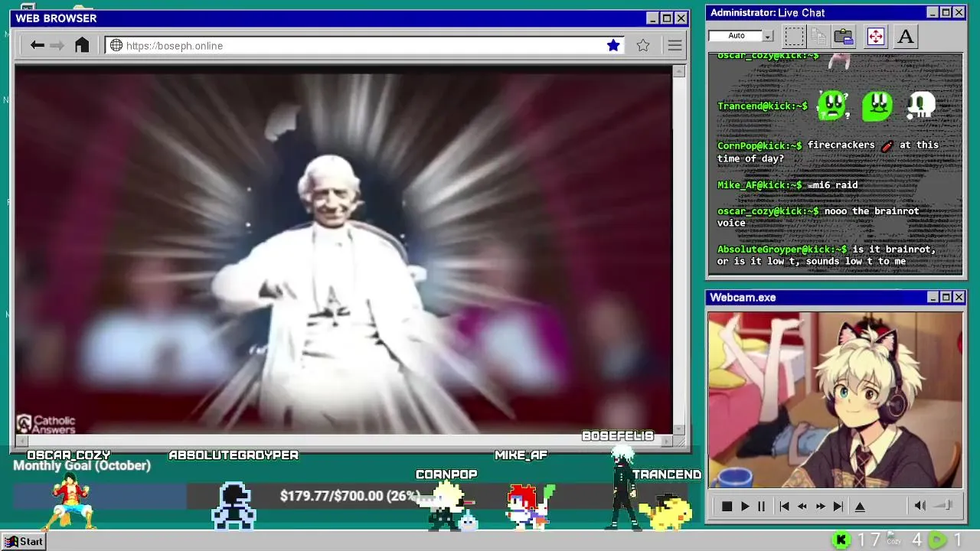Click the green Rumble play icon in taskbar

coord(937,540)
